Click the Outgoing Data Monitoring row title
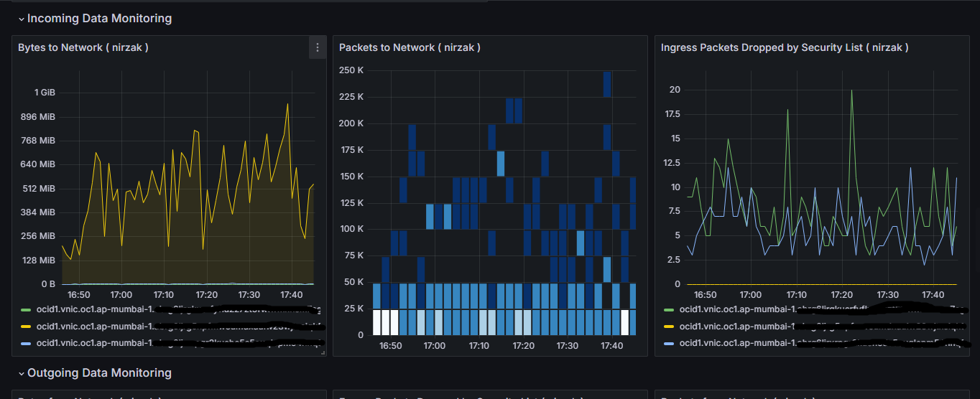 [x=99, y=373]
